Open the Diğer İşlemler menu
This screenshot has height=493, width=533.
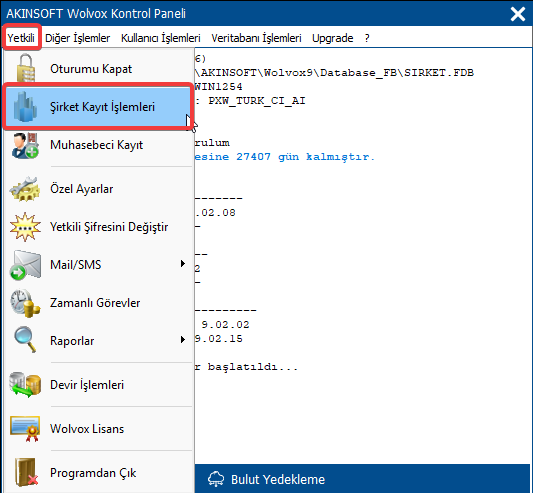[78, 38]
